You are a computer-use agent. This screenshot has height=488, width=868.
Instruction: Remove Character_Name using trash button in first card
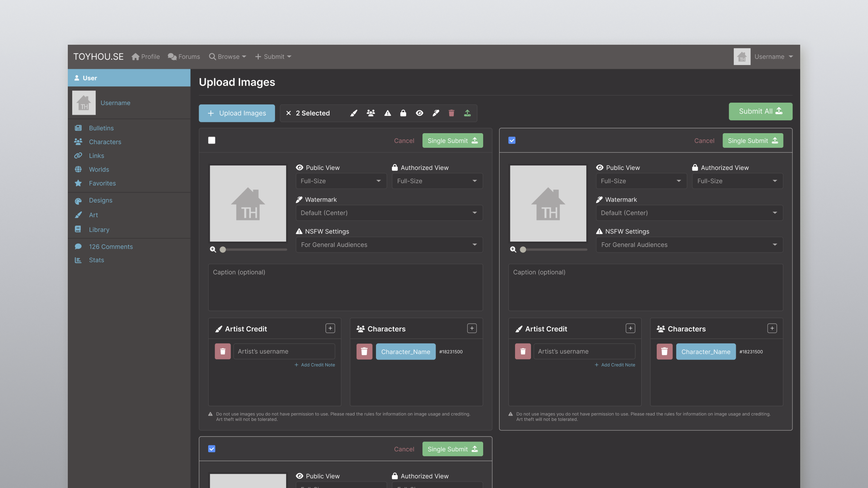pyautogui.click(x=364, y=352)
